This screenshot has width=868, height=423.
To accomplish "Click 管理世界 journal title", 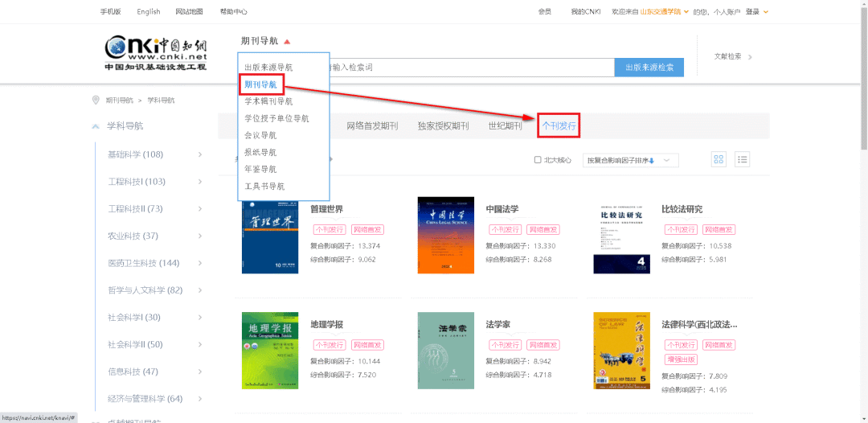I will point(326,209).
